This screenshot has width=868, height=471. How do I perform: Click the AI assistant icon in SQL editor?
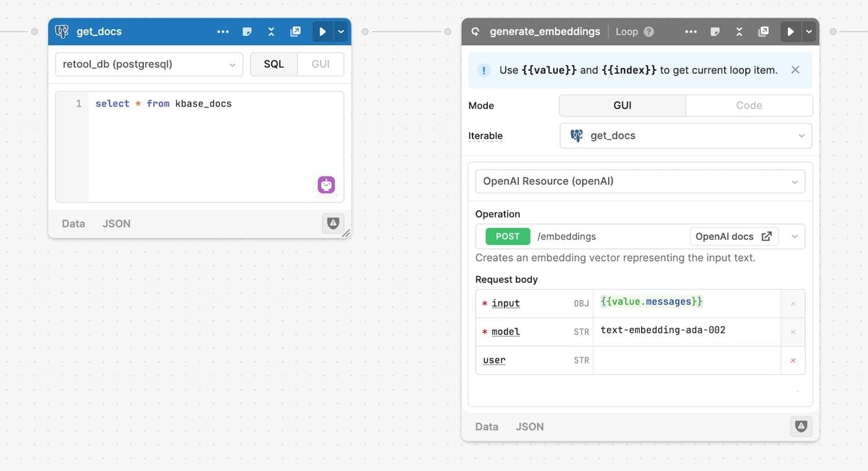pos(326,185)
